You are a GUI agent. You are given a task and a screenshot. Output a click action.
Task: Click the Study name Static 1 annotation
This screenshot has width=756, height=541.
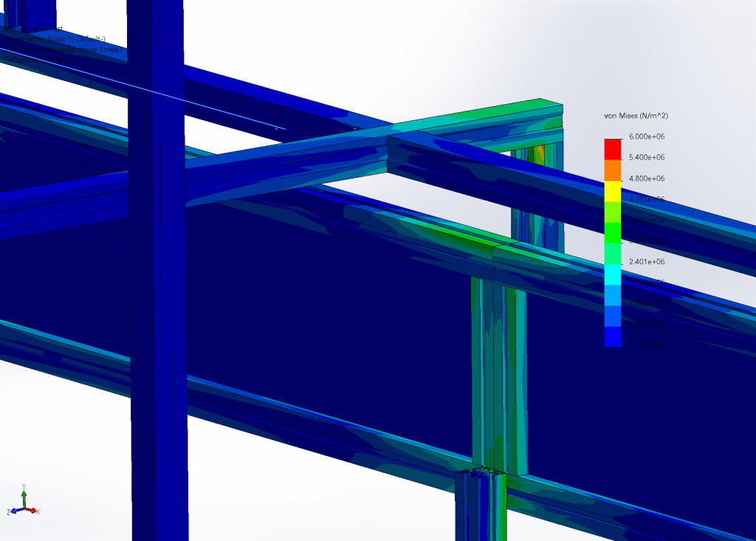coord(55,38)
